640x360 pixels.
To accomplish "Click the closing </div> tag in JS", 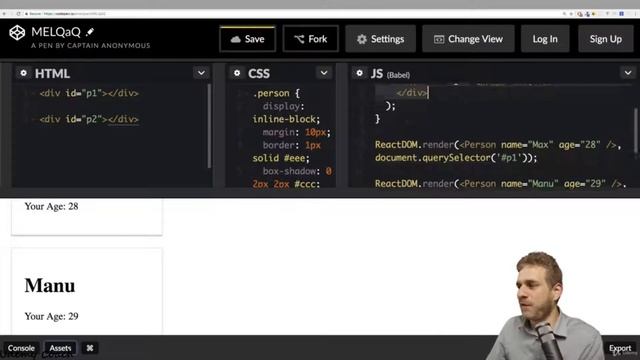I will click(x=411, y=93).
